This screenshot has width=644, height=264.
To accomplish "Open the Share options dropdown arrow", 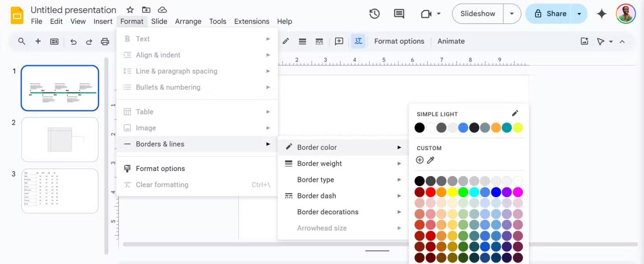I will [579, 14].
